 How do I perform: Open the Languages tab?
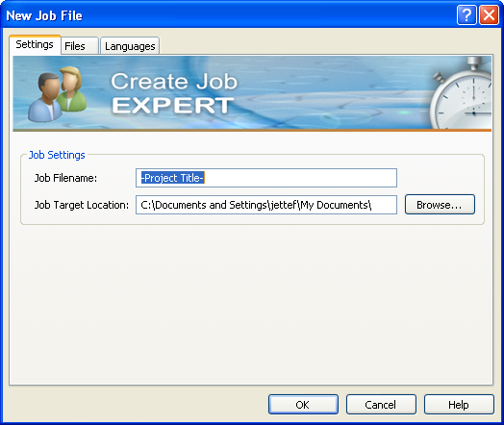130,46
